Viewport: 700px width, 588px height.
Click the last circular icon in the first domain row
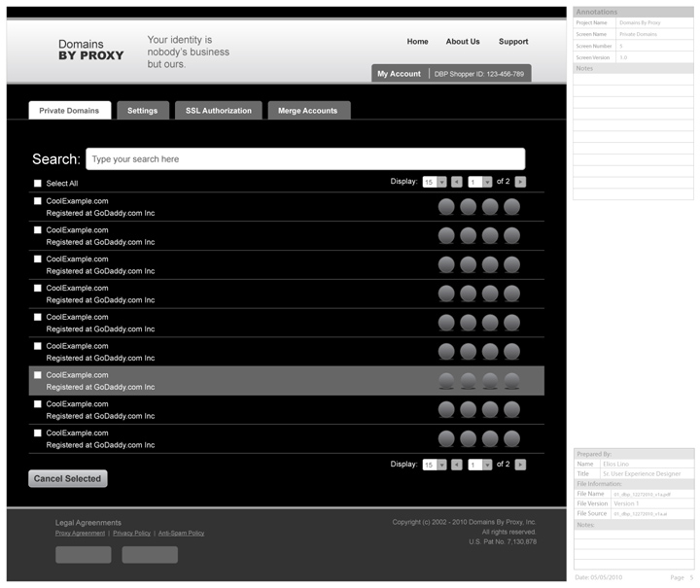coord(511,206)
